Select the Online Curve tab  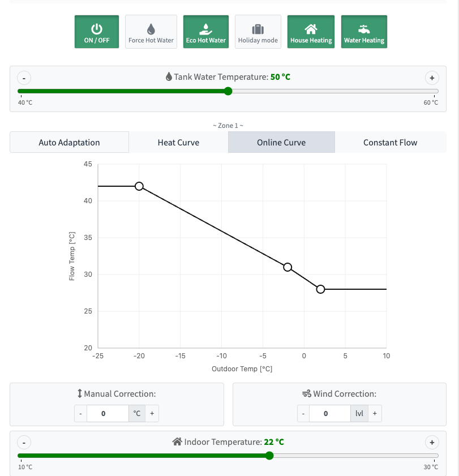point(281,143)
